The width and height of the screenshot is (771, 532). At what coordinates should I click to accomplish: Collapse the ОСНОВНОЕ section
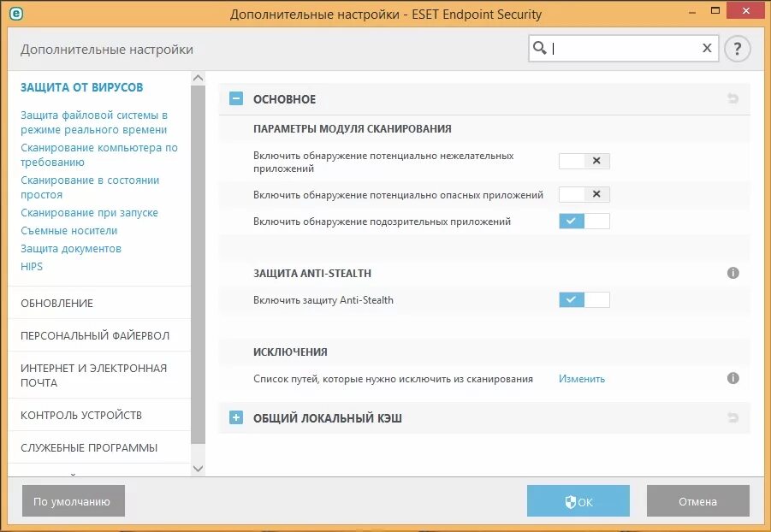coord(236,98)
